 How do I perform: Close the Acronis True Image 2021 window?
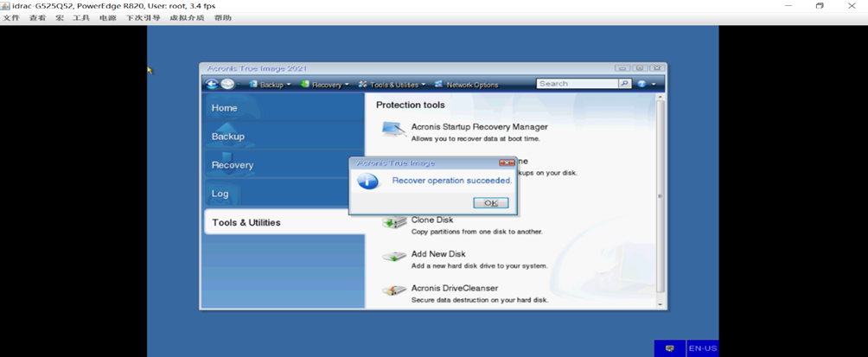coord(656,68)
